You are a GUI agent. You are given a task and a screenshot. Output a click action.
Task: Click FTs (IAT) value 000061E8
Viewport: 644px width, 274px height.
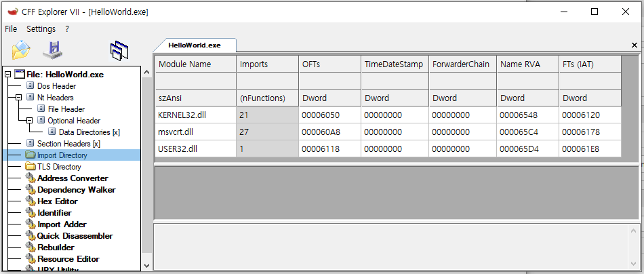[590, 149]
